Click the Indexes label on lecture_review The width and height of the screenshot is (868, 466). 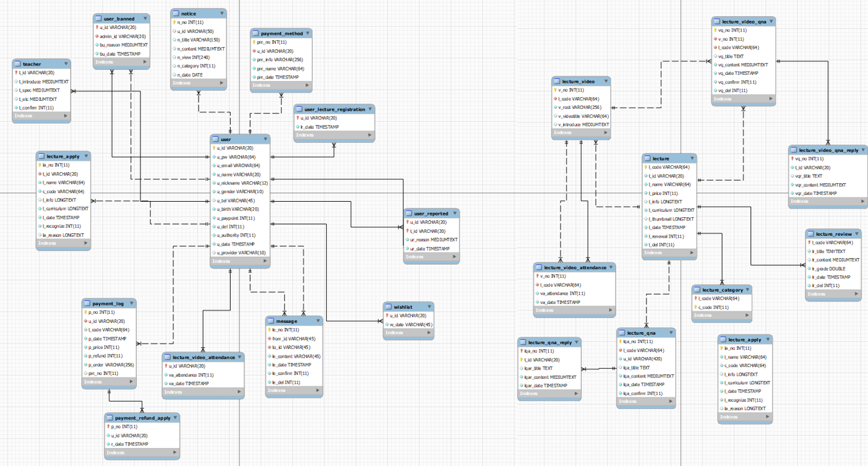pos(818,294)
